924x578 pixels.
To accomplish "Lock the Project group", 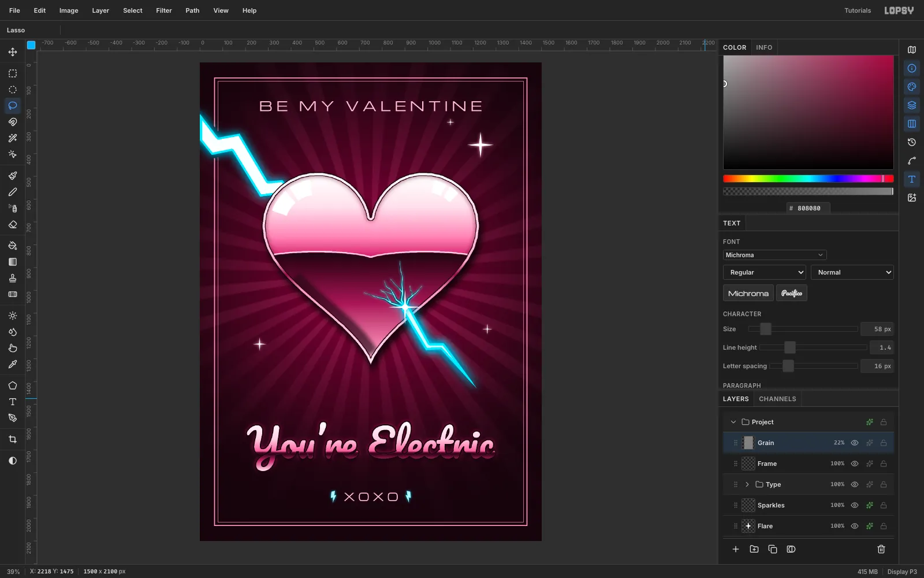I will pyautogui.click(x=884, y=422).
